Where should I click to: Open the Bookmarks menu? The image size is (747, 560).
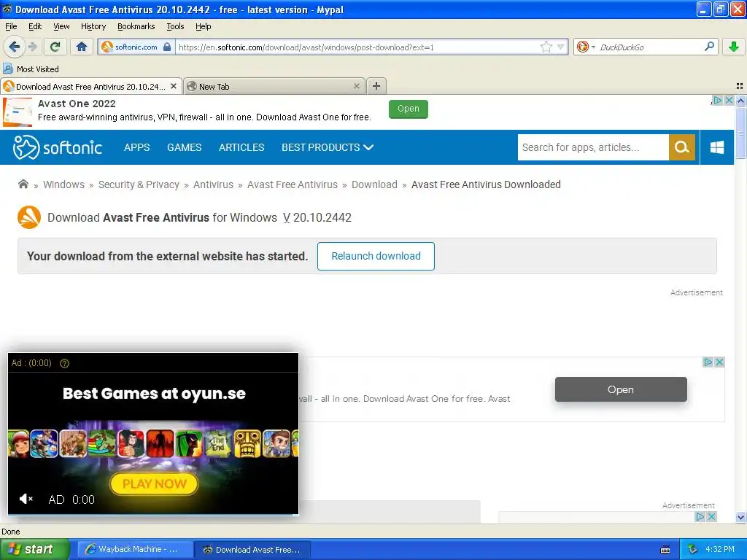point(136,26)
